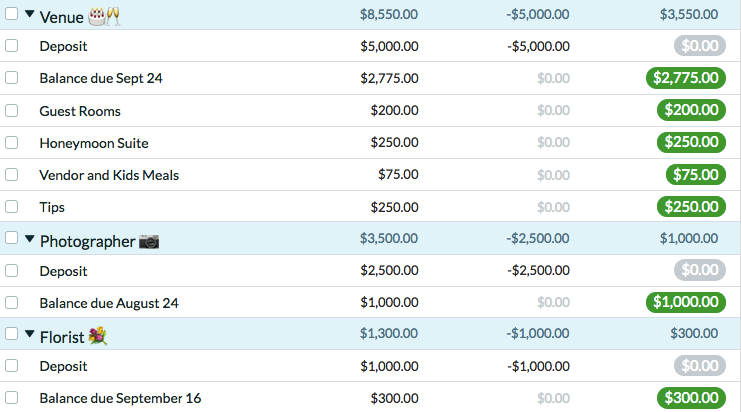Edit the Honeymoon Suite $250.00 budgeted amount
Screen dimensions: 741x412
394,142
